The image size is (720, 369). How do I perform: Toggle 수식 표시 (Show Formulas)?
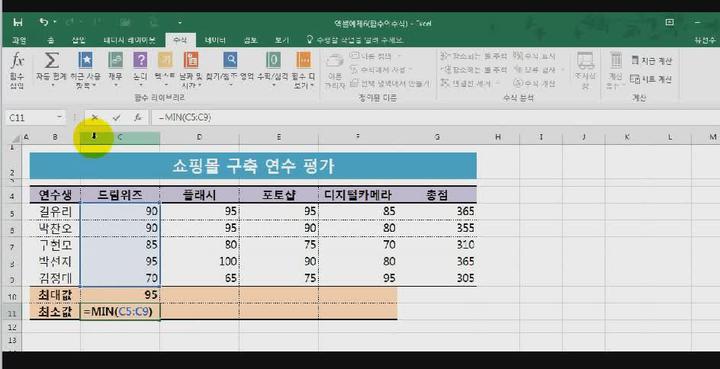[534, 56]
